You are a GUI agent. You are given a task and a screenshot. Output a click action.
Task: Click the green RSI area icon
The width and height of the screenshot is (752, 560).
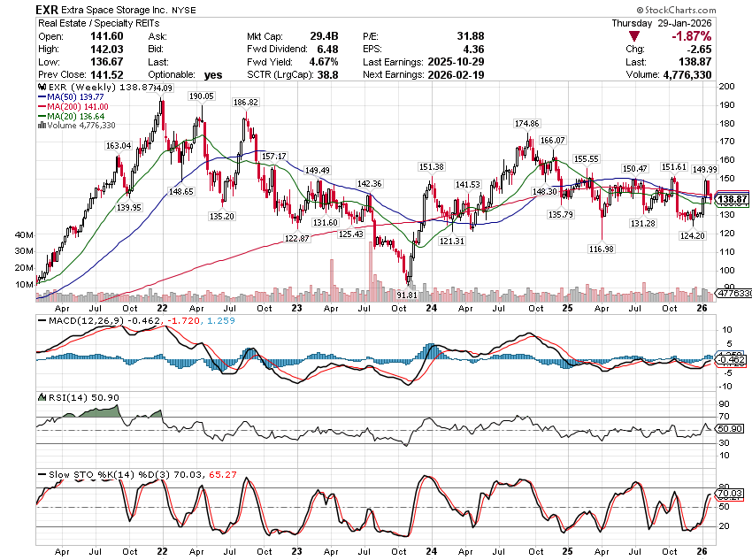(40, 397)
